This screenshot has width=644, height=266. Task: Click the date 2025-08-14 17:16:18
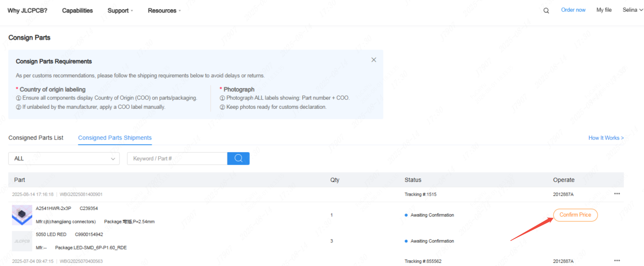[x=33, y=194]
